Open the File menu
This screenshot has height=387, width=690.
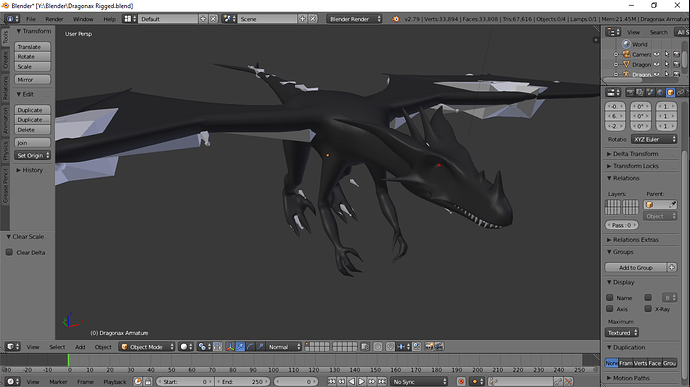30,19
